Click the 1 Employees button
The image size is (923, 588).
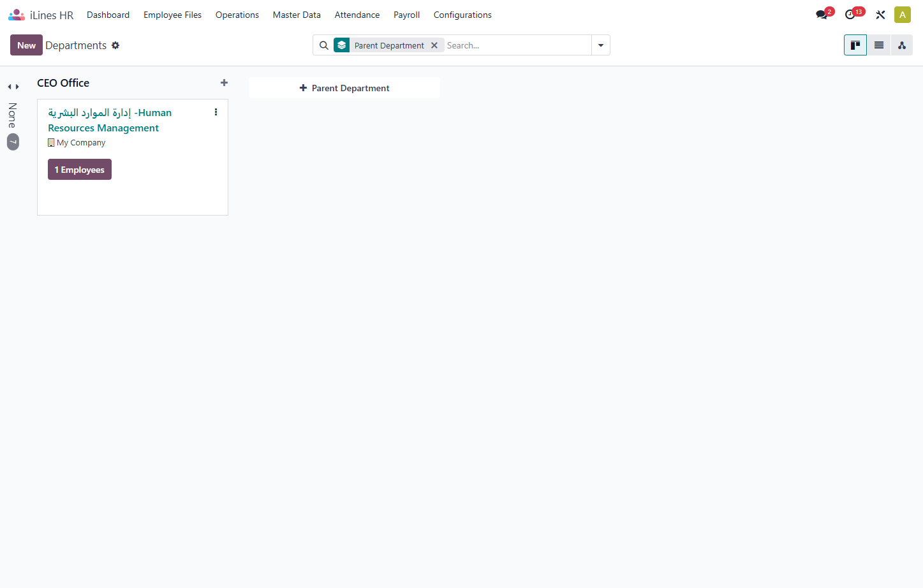80,170
